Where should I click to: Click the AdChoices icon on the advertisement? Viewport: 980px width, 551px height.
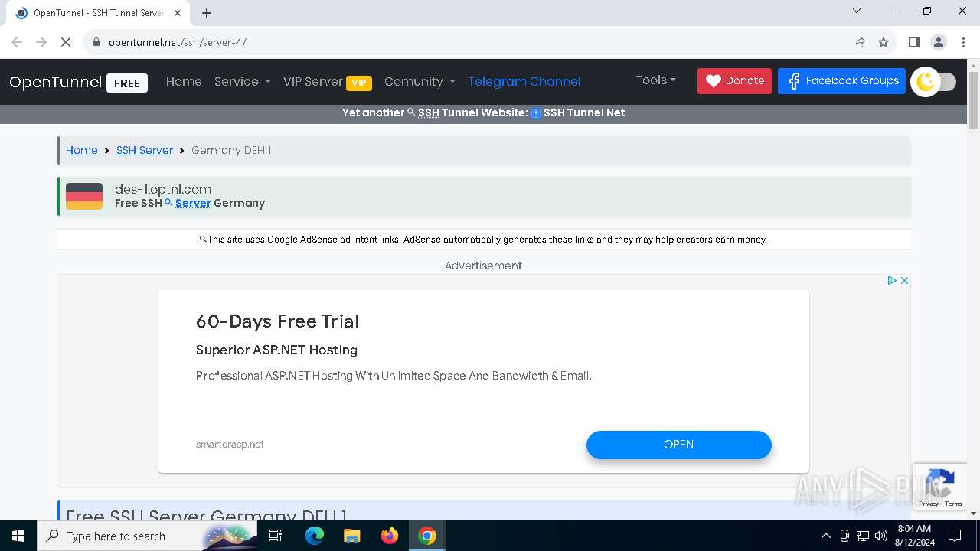tap(892, 281)
